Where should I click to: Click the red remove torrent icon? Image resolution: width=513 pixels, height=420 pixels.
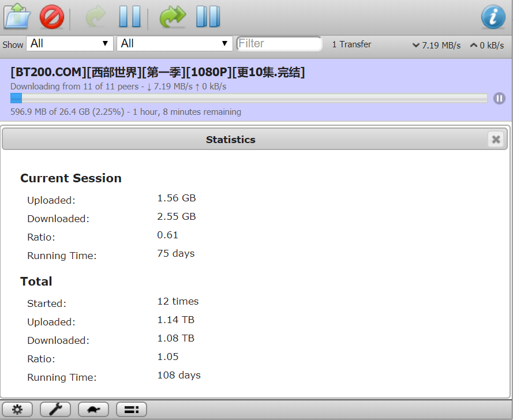(51, 17)
